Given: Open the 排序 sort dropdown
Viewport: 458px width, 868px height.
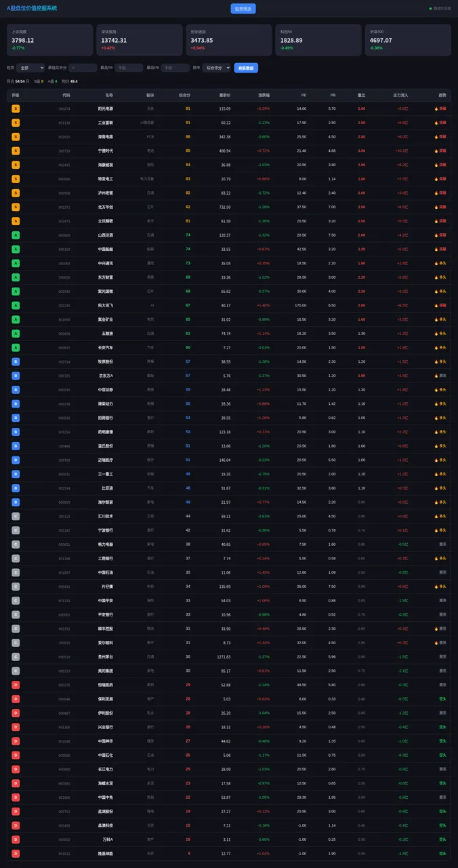Looking at the screenshot, I should [216, 68].
